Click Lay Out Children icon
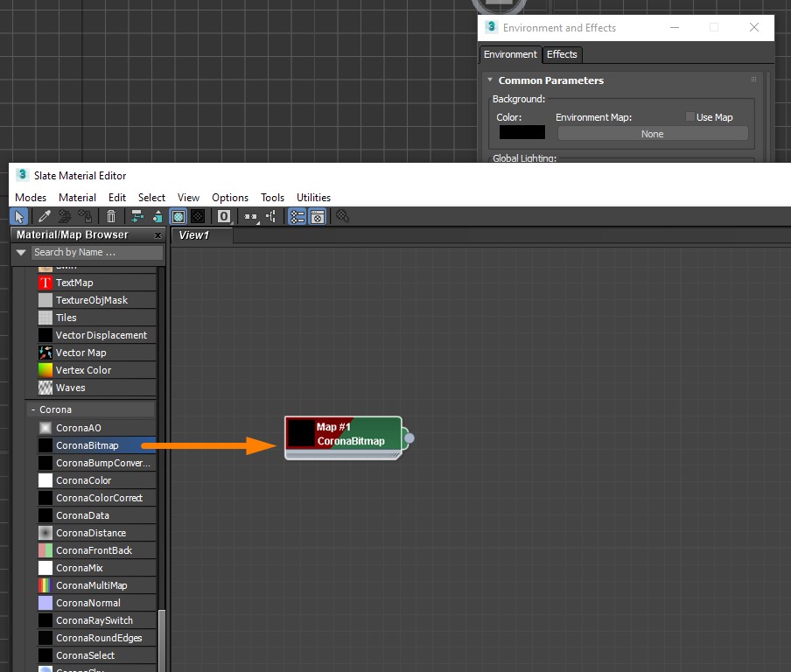Screen dimensions: 791x672 pos(271,217)
